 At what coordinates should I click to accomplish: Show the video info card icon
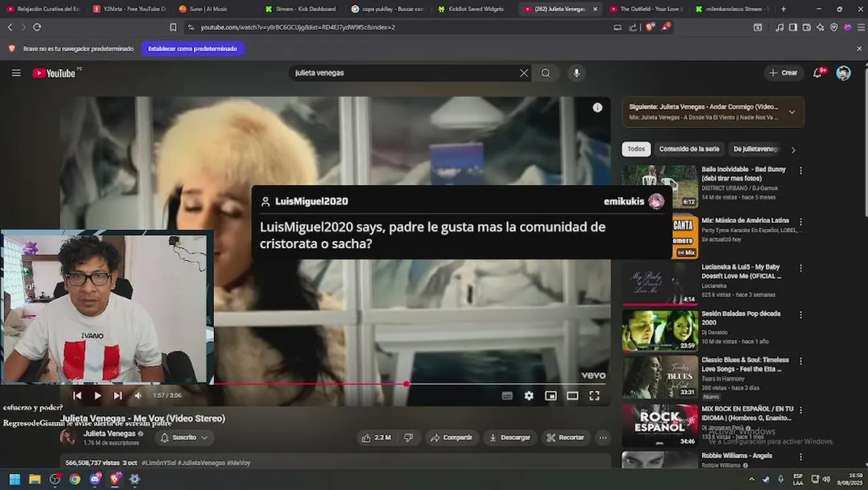tap(597, 108)
